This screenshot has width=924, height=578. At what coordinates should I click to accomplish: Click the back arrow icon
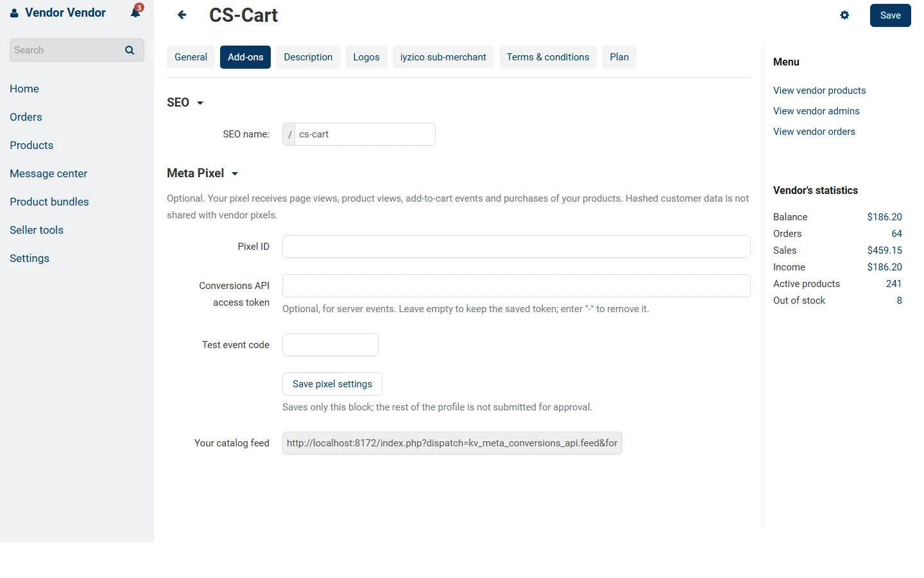click(182, 15)
